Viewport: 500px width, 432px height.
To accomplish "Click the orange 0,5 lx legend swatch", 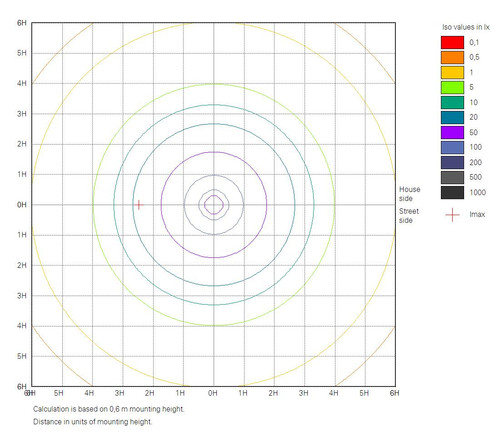I will [452, 57].
